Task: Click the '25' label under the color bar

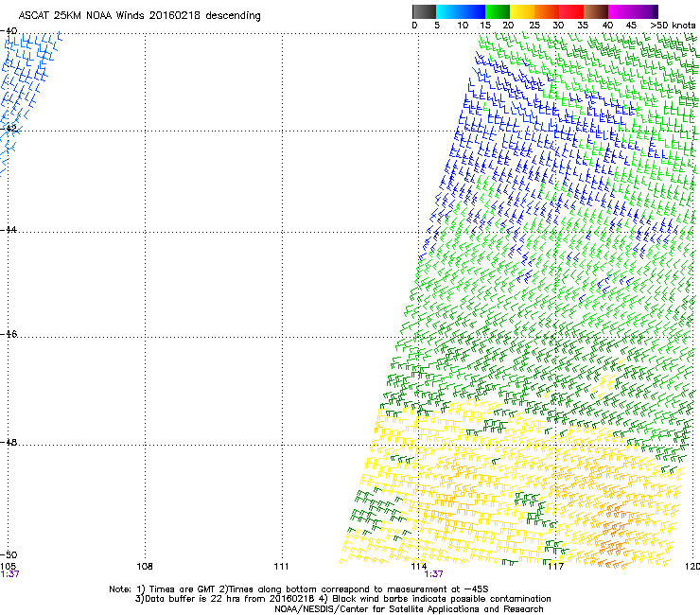Action: [534, 25]
